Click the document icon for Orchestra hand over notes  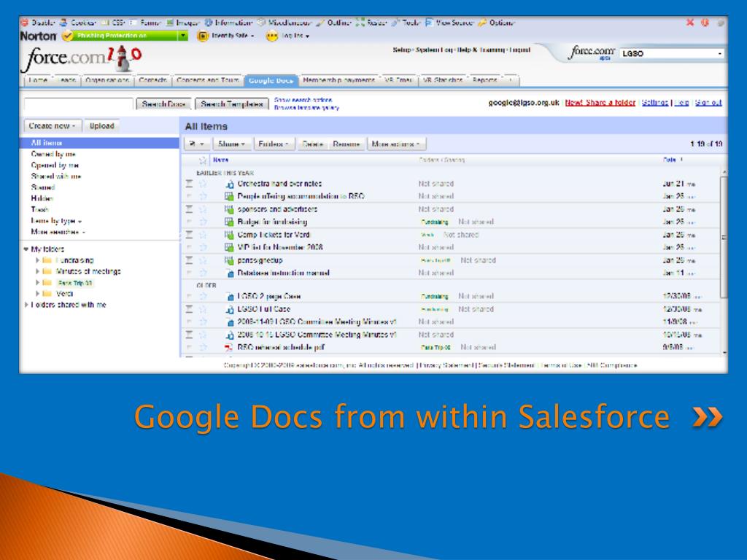tap(229, 184)
